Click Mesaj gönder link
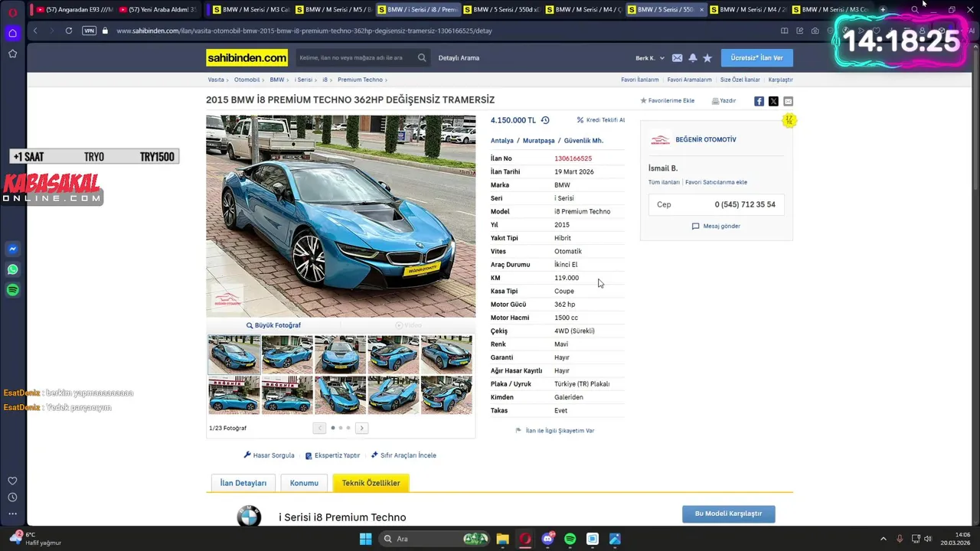This screenshot has width=980, height=551. [x=716, y=227]
